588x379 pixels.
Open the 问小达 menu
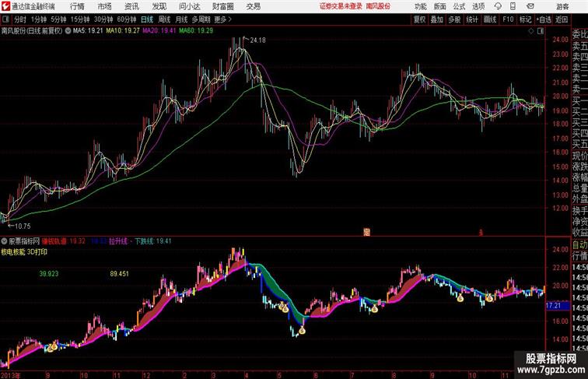189,6
